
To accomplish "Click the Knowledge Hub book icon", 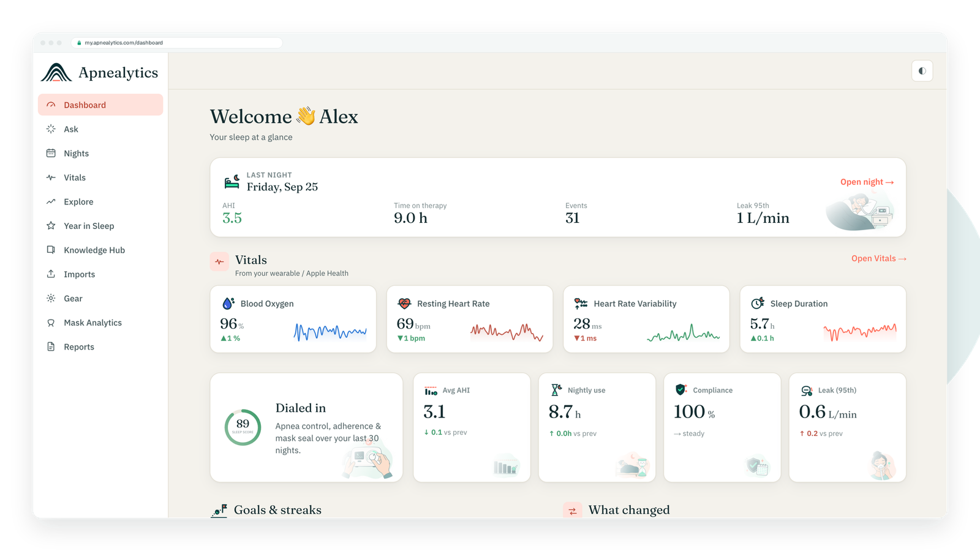I will point(51,250).
